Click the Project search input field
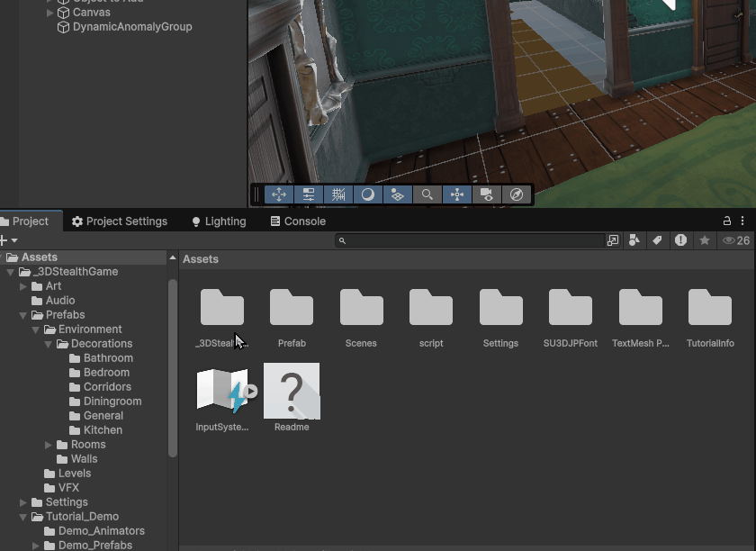The image size is (756, 551). [474, 240]
